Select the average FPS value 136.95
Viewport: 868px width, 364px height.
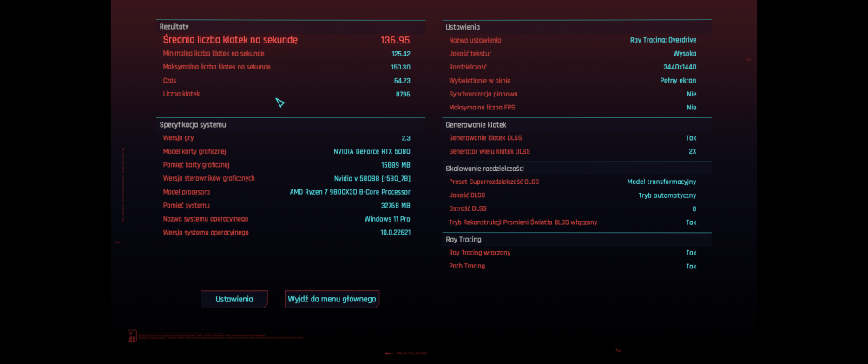tap(395, 40)
